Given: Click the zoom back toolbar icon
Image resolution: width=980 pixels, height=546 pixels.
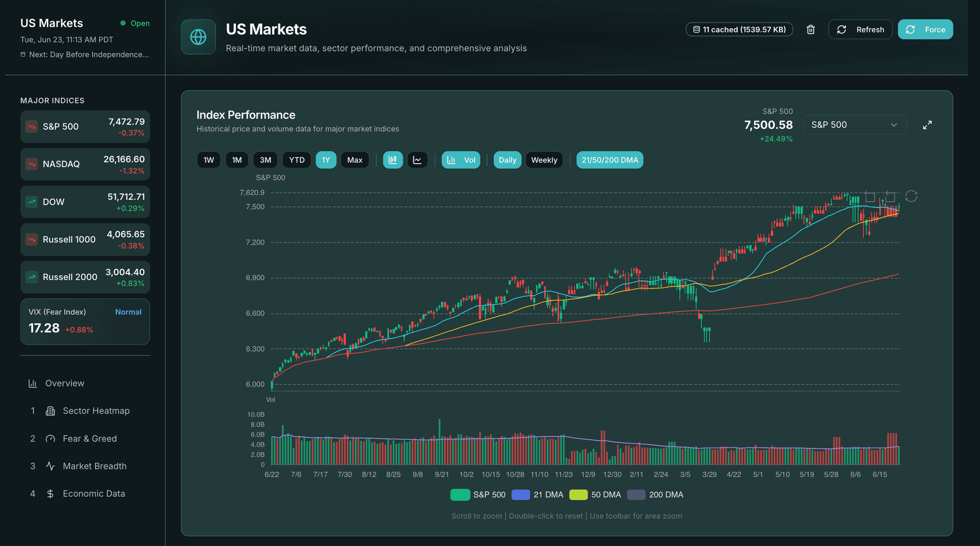Looking at the screenshot, I should [x=890, y=197].
